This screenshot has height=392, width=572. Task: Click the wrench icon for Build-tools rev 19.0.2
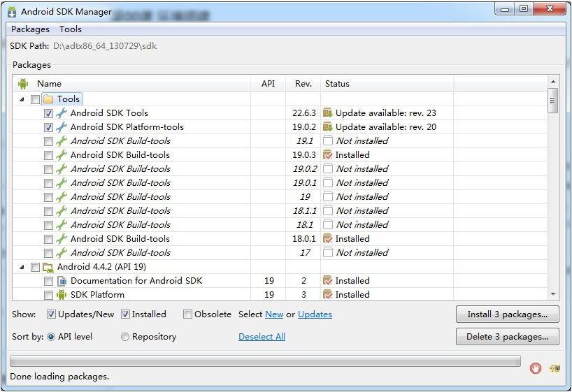(62, 169)
